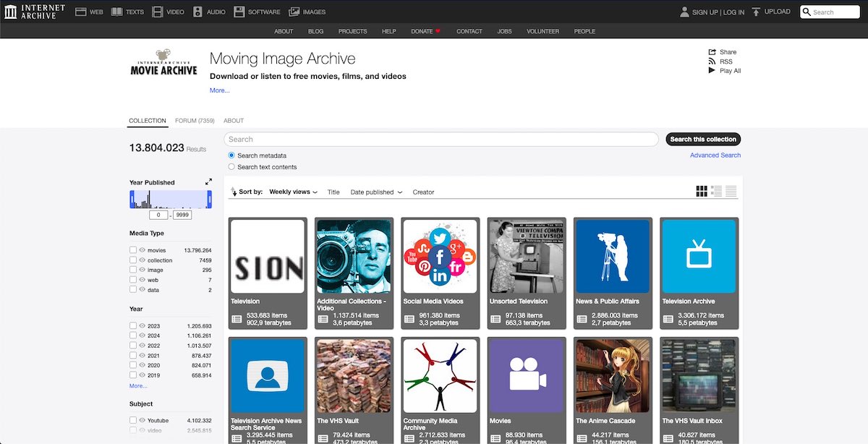Click the Share icon
Image resolution: width=868 pixels, height=444 pixels.
712,52
